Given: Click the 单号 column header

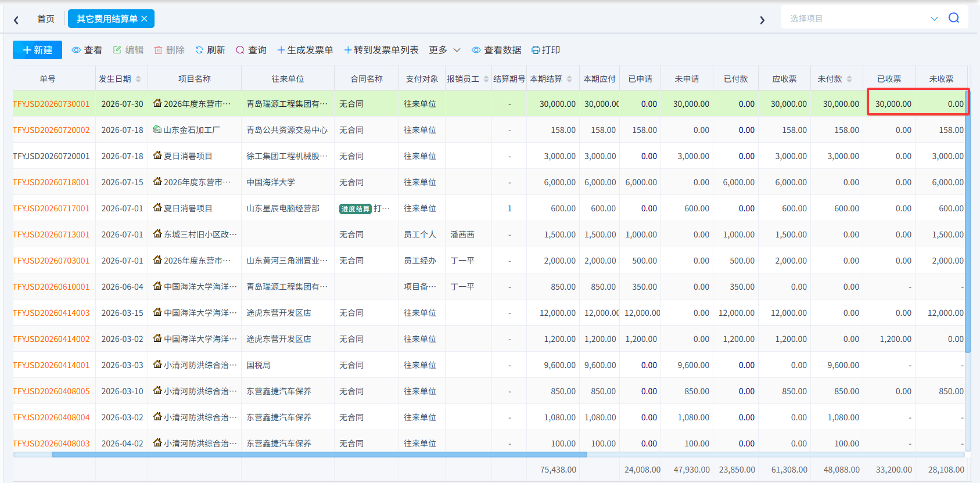Looking at the screenshot, I should click(x=48, y=79).
